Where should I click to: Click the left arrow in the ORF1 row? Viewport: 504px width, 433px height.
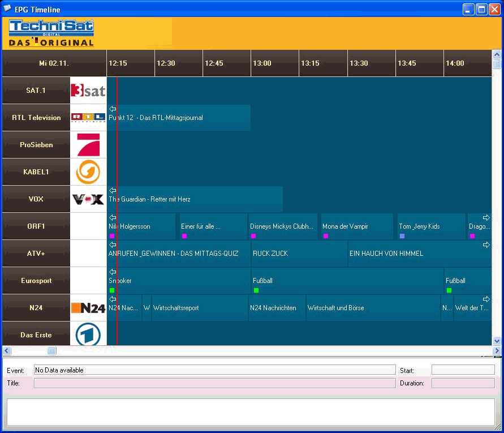(x=113, y=217)
